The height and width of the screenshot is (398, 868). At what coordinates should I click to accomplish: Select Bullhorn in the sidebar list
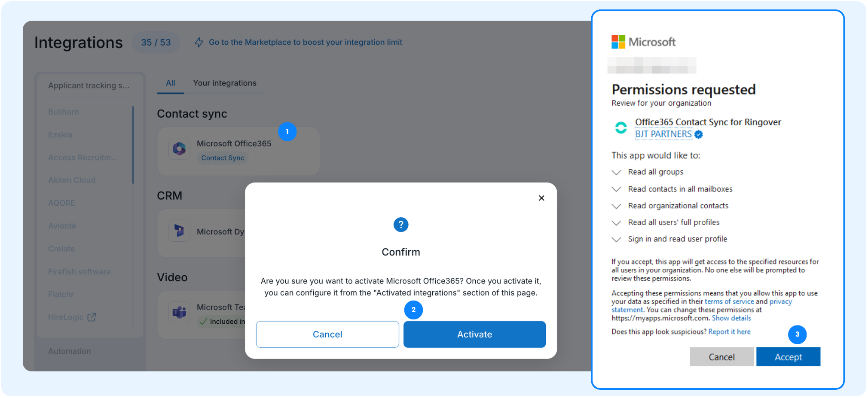(x=64, y=112)
